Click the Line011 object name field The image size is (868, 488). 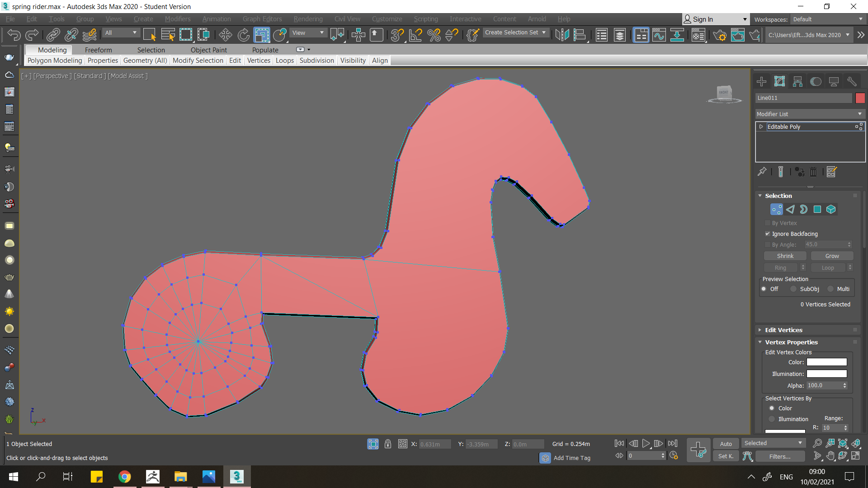click(x=804, y=98)
